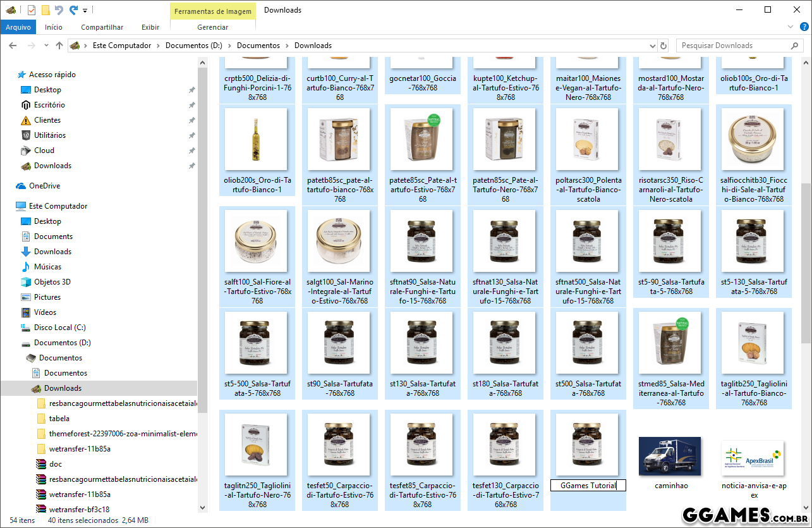Open the Compartilhar ribbon tab
812x528 pixels.
click(x=102, y=27)
